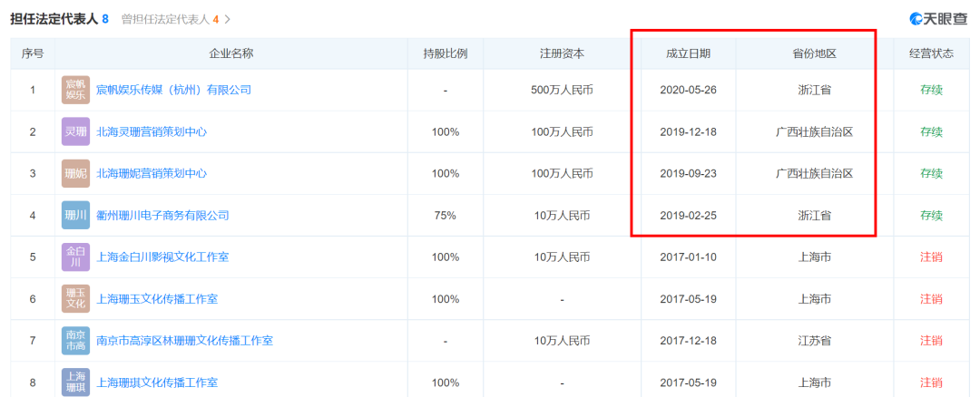
Task: Click the 天眼查 logo in top right
Action: coord(941,18)
